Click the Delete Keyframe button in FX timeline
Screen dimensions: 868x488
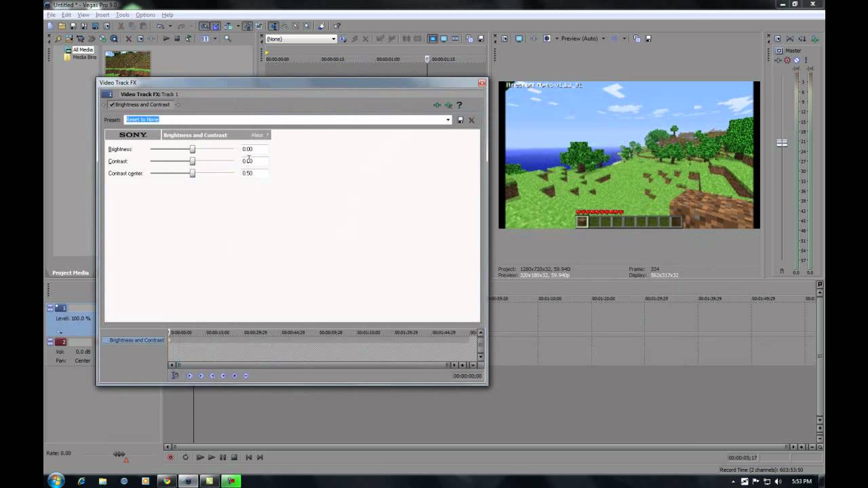245,375
